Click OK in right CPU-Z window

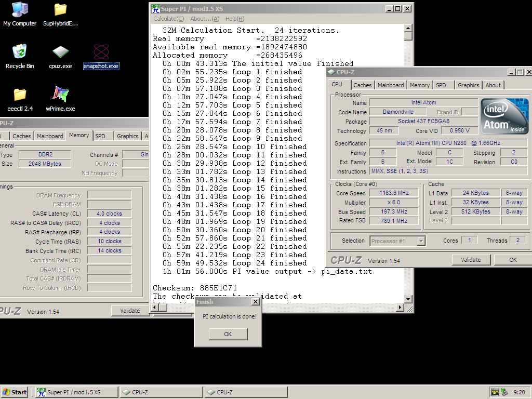513,260
